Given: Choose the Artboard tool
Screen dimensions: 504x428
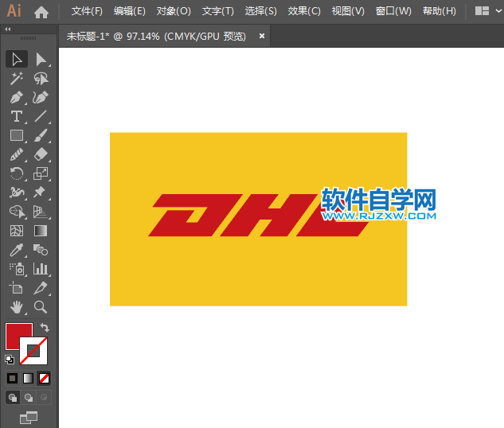Looking at the screenshot, I should click(17, 288).
